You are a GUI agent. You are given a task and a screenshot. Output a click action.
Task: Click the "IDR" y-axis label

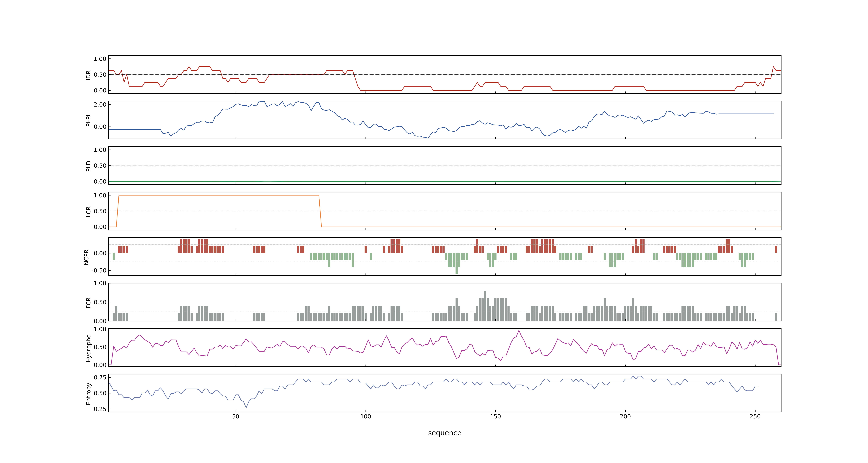tap(89, 75)
